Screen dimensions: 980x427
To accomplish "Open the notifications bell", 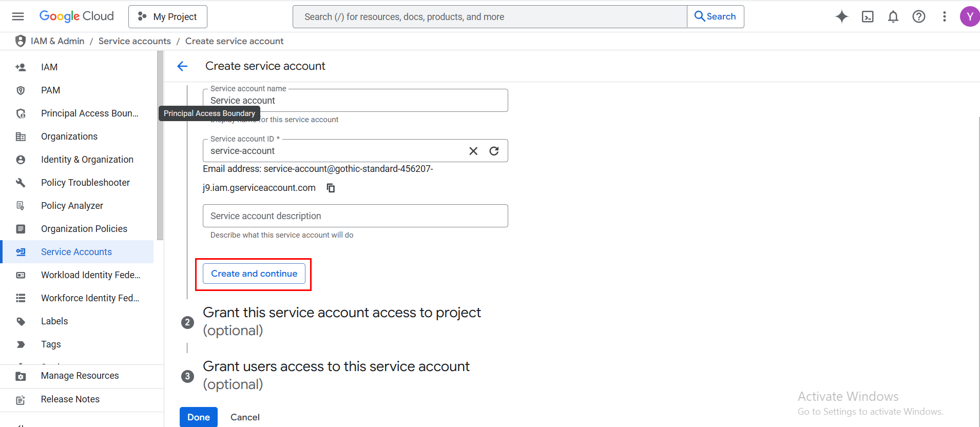I will pos(893,16).
